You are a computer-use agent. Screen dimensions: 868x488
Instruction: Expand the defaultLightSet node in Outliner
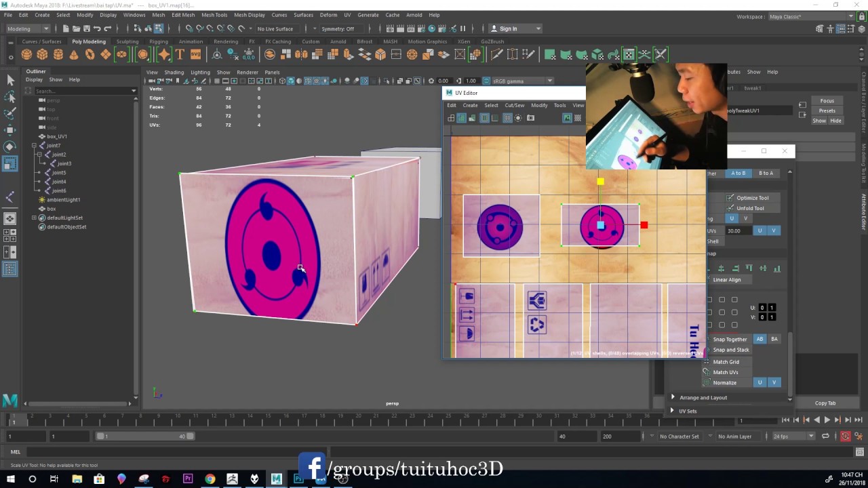tap(34, 218)
